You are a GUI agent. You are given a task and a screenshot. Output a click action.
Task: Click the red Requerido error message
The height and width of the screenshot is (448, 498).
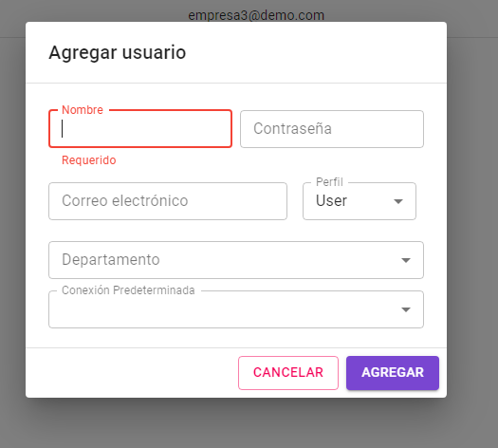click(89, 160)
